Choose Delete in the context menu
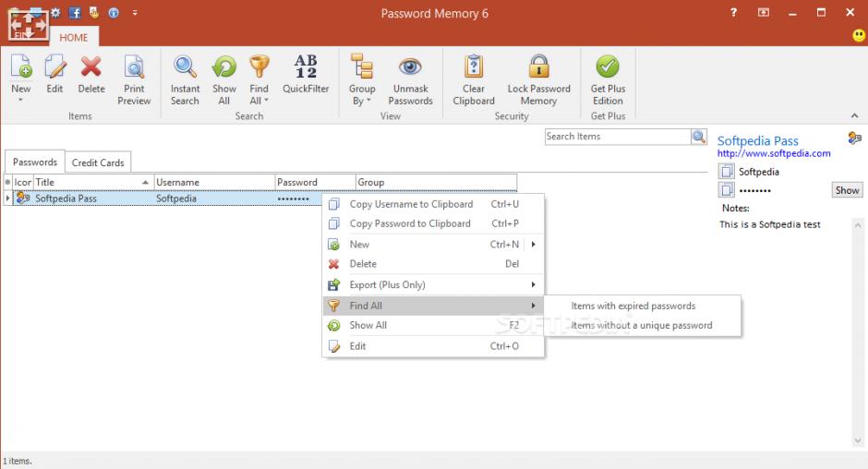This screenshot has height=469, width=868. point(433,263)
